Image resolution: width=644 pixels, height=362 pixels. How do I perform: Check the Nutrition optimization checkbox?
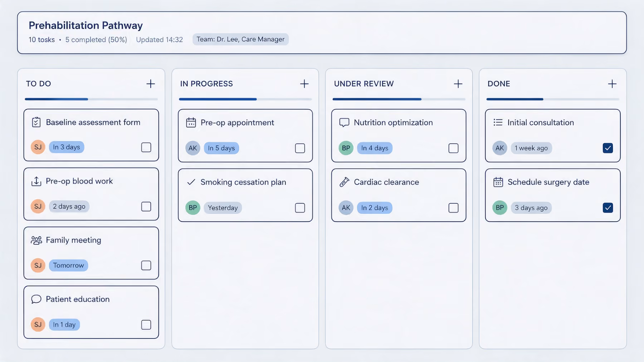tap(453, 148)
